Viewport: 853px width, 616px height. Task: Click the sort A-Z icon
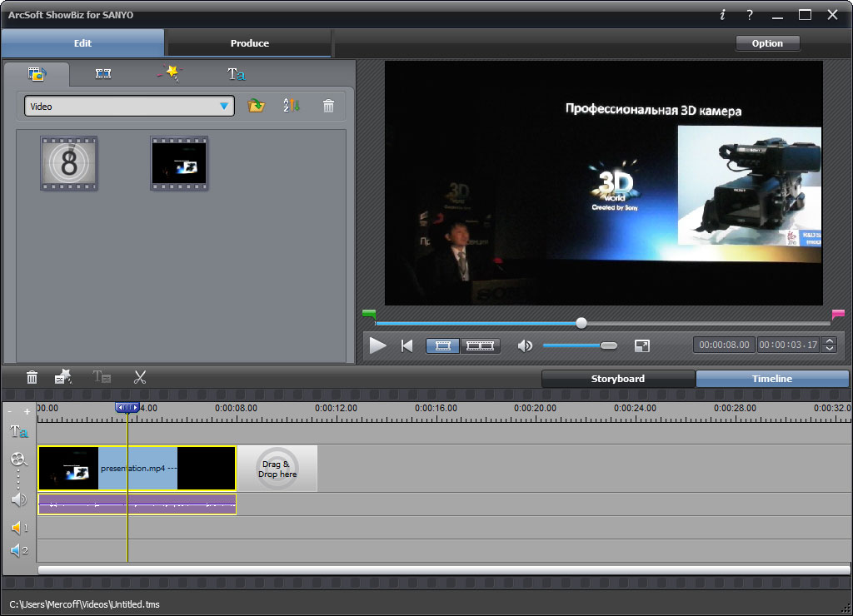coord(291,106)
